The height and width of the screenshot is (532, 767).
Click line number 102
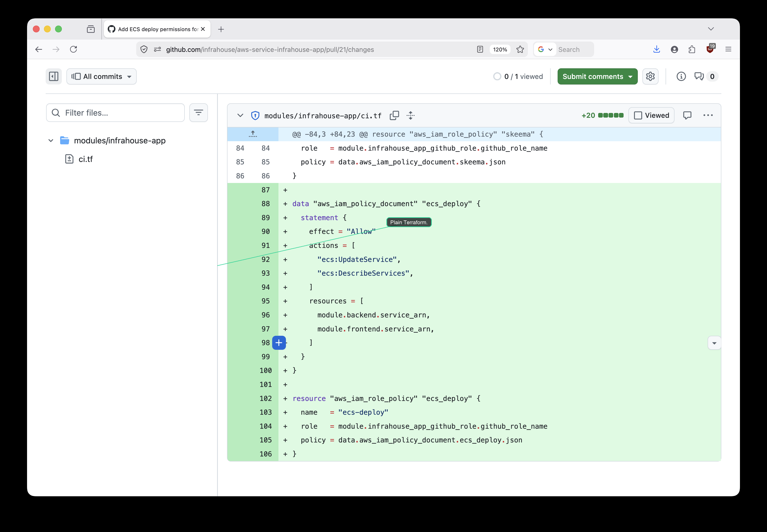[x=265, y=398]
